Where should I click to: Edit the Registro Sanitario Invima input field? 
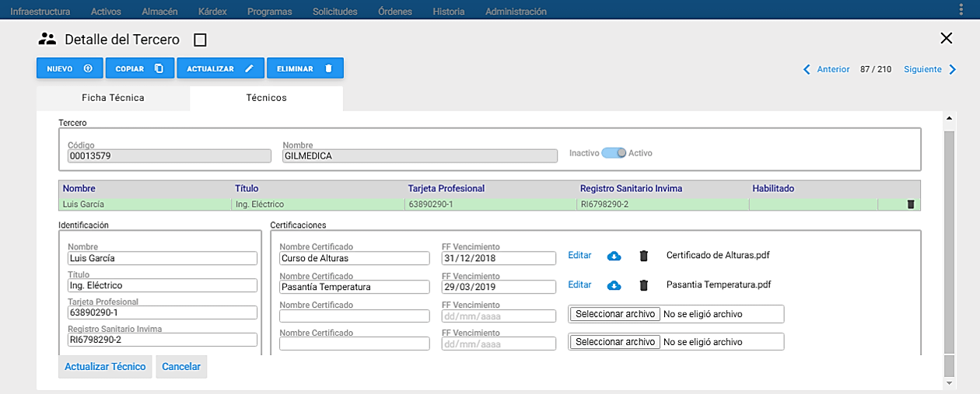[x=162, y=340]
